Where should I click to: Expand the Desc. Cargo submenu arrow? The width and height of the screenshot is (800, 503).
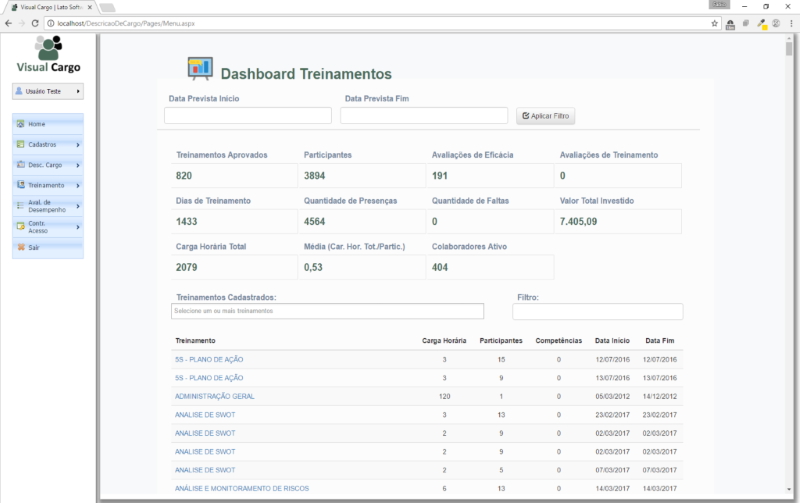78,165
